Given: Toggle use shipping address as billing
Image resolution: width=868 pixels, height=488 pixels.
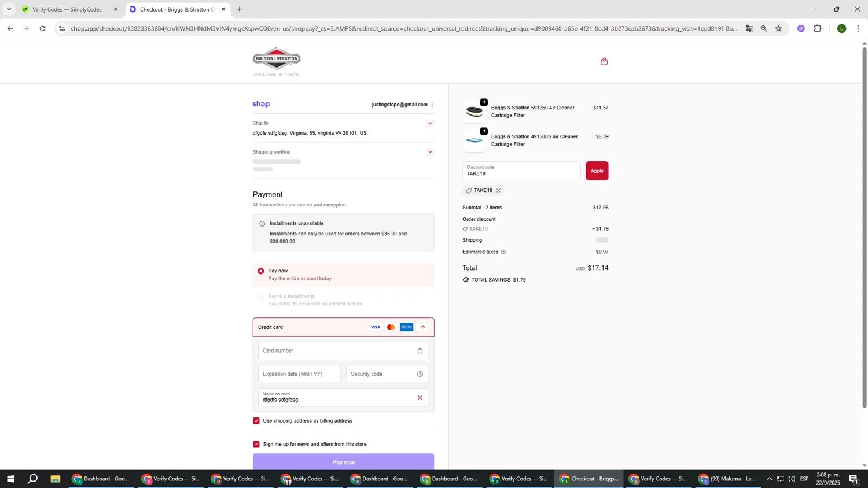Looking at the screenshot, I should point(256,421).
